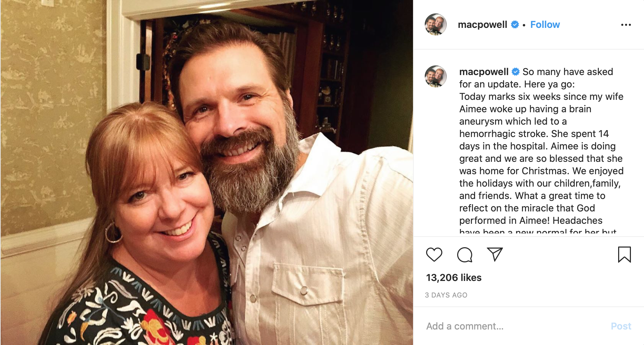Click the profile avatar beside the caption
644x345 pixels.
pyautogui.click(x=436, y=76)
